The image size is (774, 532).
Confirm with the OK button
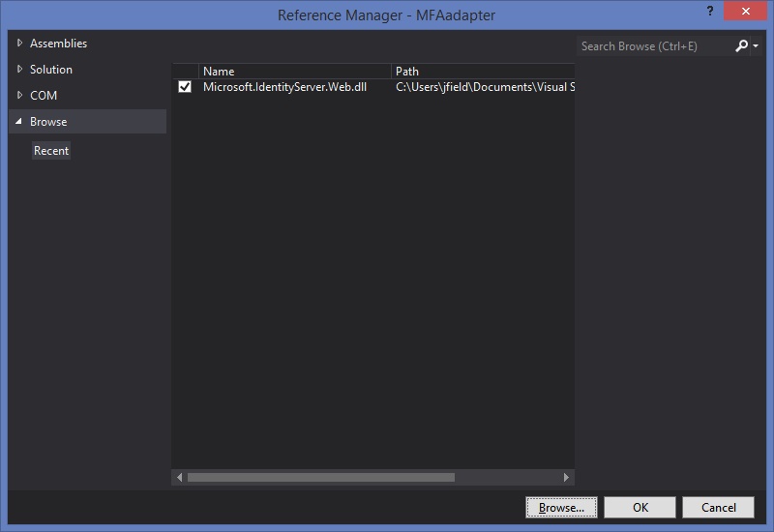[x=640, y=507]
